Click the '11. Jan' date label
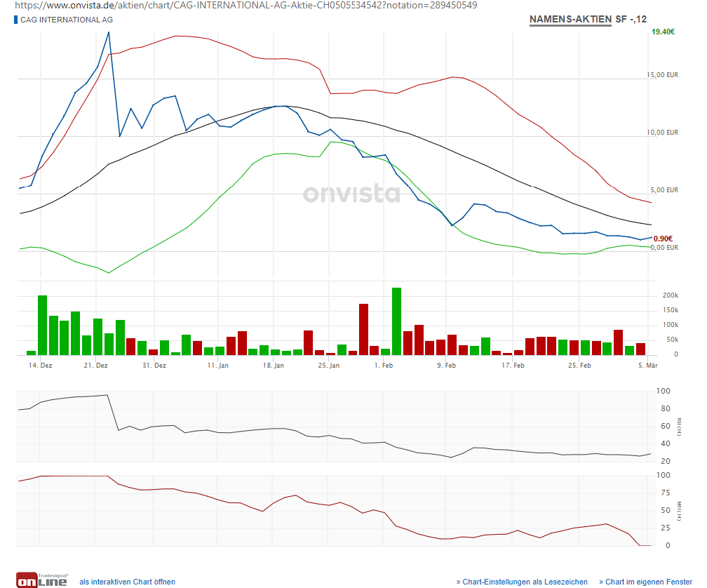Screen dimensions: 707x588 click(x=217, y=366)
